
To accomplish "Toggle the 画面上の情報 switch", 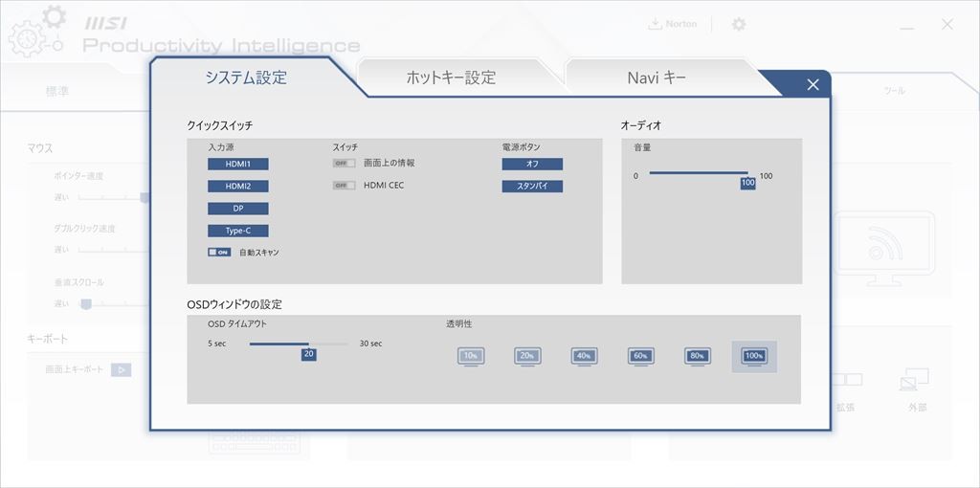I will point(344,163).
